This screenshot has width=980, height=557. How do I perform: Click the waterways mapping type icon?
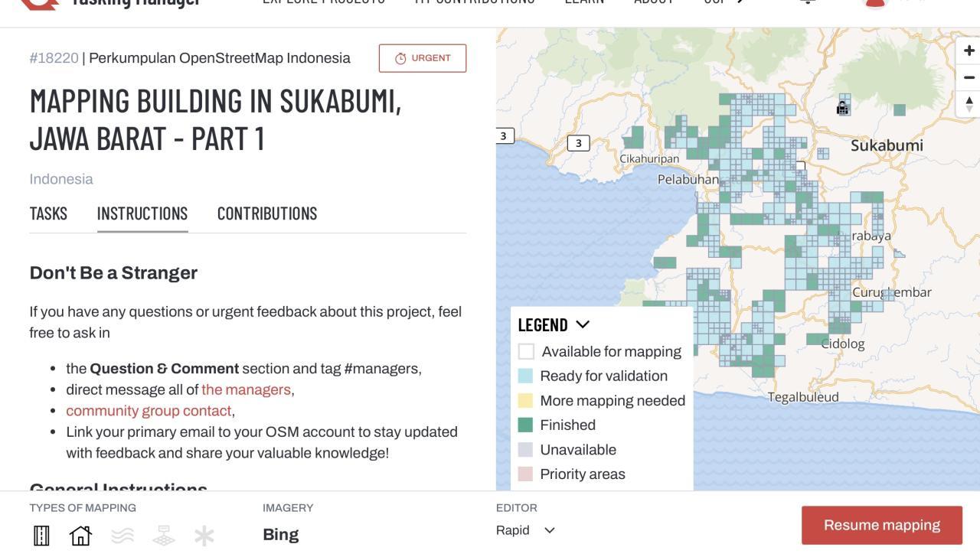[122, 536]
